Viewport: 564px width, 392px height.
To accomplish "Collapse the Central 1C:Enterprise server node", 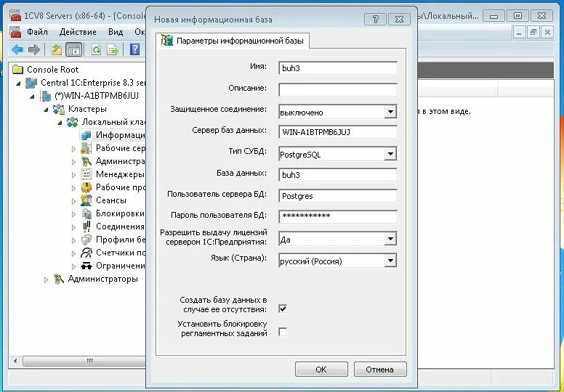I will click(19, 83).
